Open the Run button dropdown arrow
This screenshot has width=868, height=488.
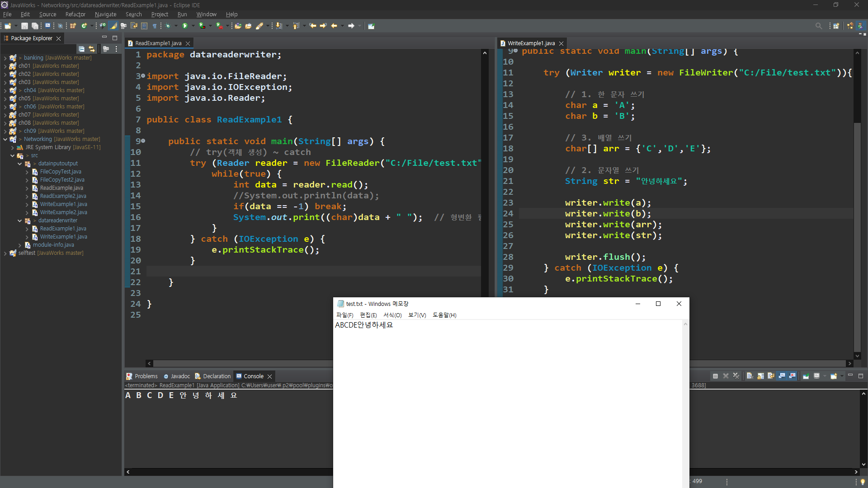[x=193, y=26]
